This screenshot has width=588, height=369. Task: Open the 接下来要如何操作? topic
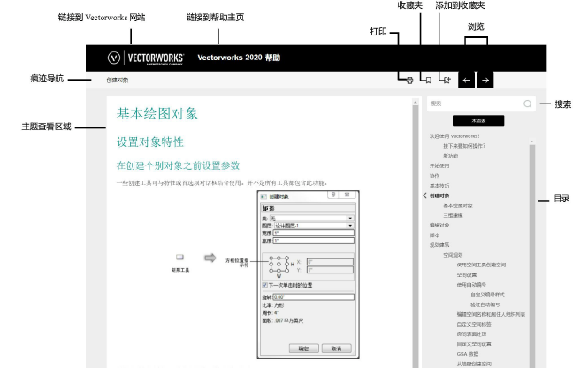[x=464, y=146]
